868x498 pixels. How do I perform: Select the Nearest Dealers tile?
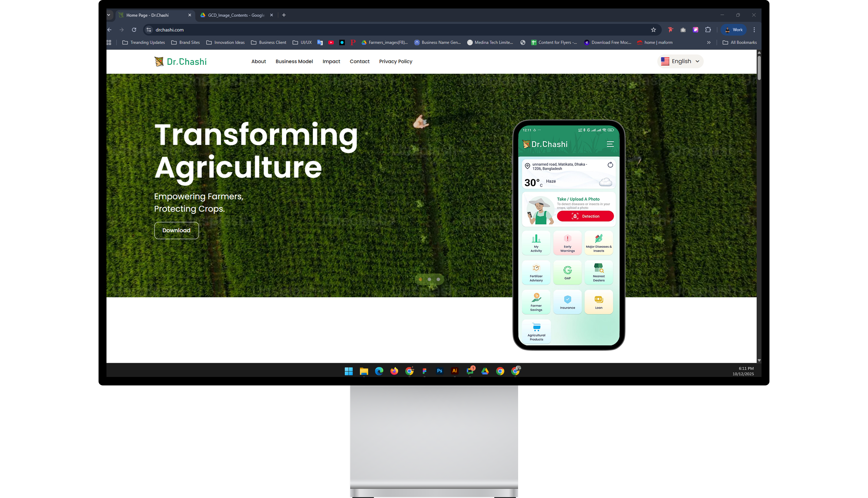599,272
